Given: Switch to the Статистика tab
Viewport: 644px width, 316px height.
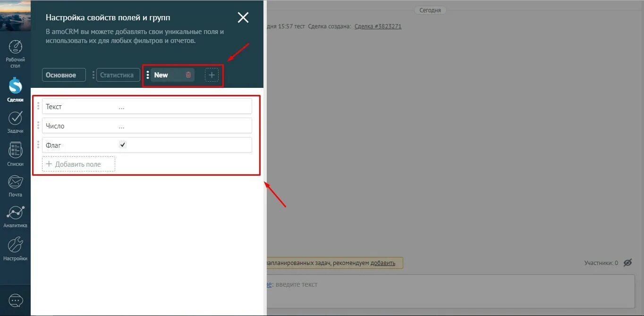Looking at the screenshot, I should point(118,75).
